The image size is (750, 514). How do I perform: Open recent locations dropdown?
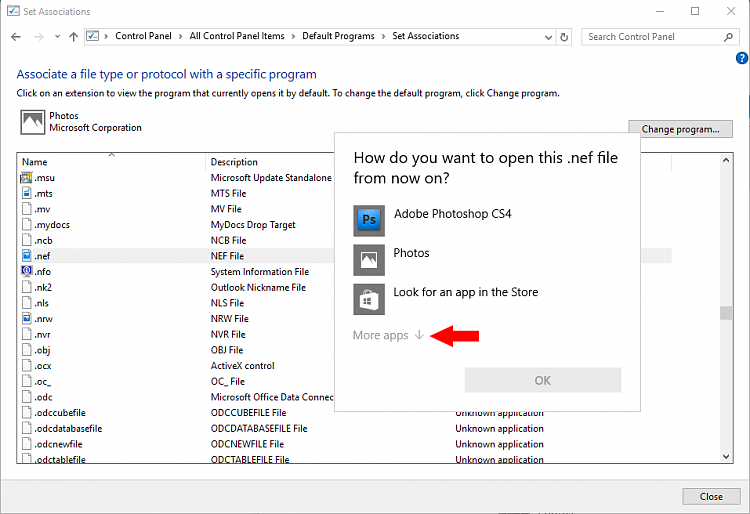pyautogui.click(x=57, y=37)
